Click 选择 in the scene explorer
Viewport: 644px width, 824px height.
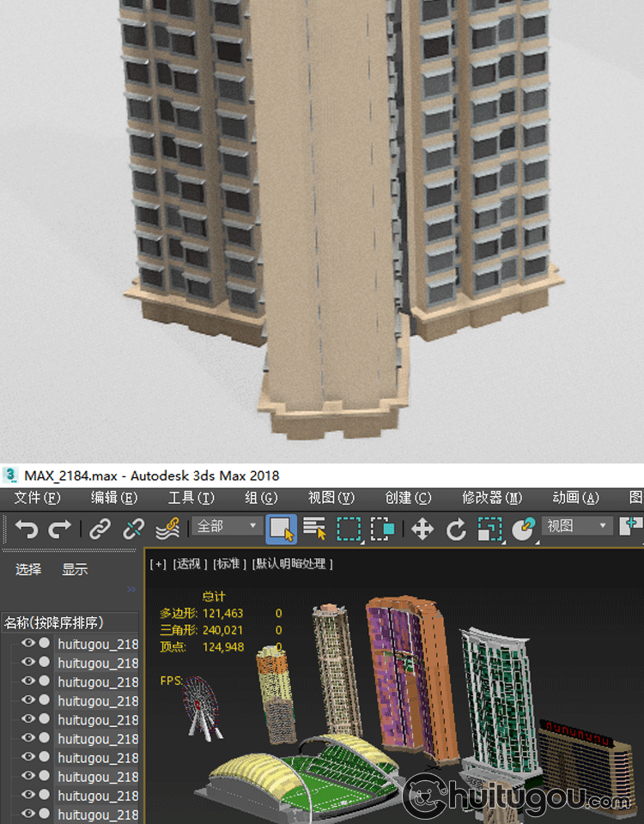28,569
